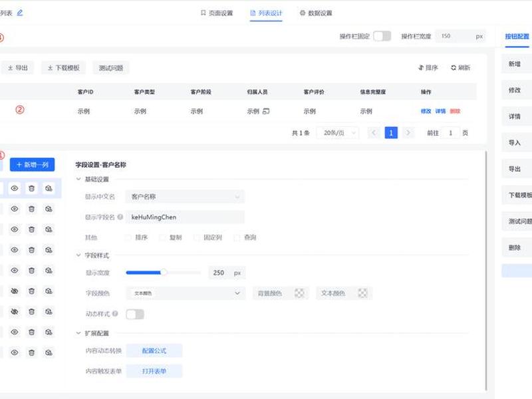Image resolution: width=532 pixels, height=399 pixels.
Task: Click the 测试问题 button in the table toolbar
Action: (x=110, y=68)
